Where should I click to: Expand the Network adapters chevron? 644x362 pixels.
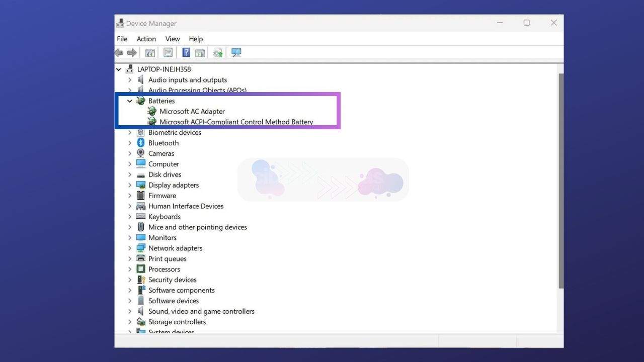pos(129,248)
